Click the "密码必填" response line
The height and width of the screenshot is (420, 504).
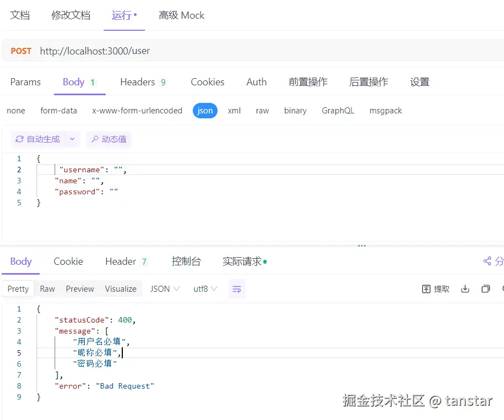pyautogui.click(x=95, y=363)
